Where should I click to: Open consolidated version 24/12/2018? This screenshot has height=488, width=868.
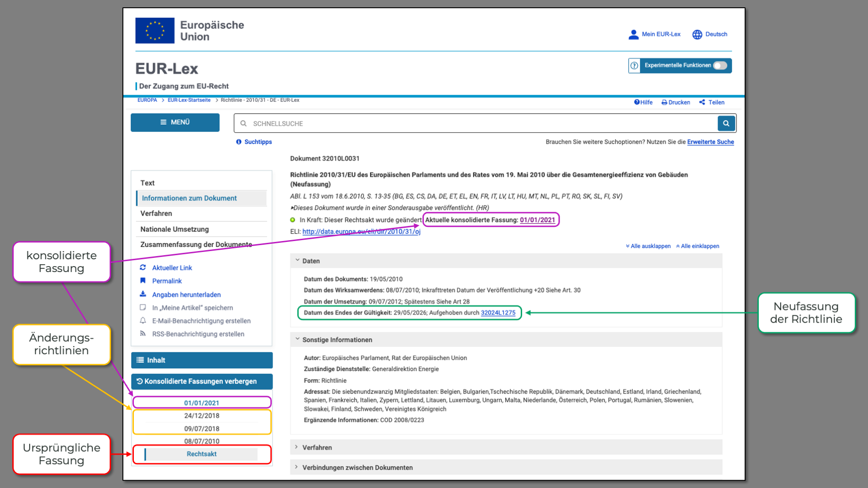pos(201,416)
